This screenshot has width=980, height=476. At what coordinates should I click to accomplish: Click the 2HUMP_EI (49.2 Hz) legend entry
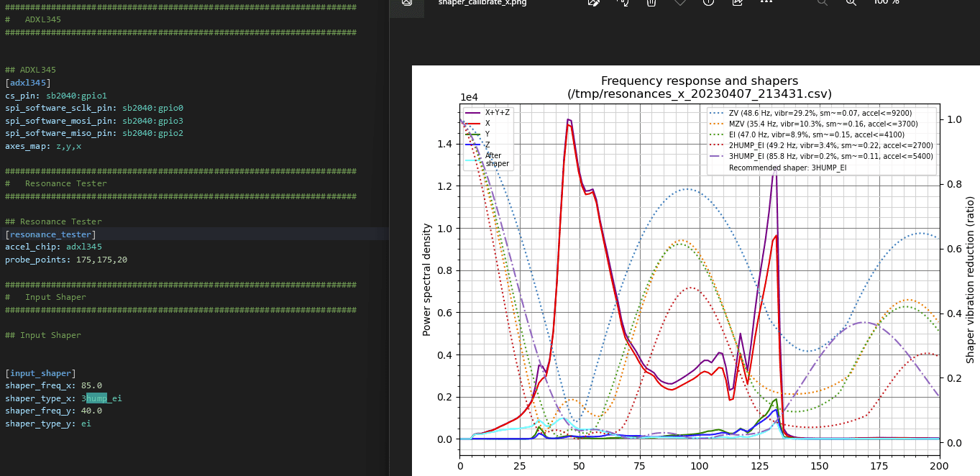pyautogui.click(x=821, y=145)
